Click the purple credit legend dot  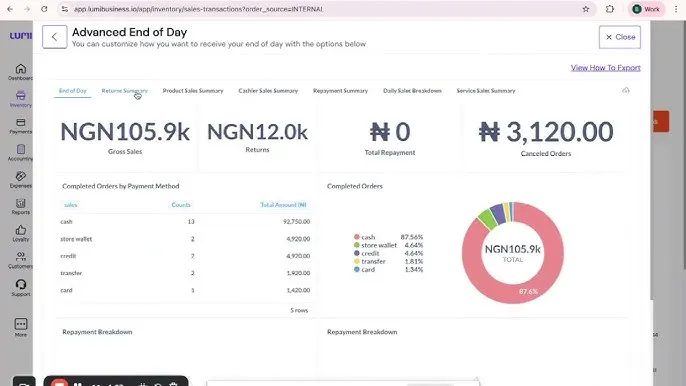[357, 253]
